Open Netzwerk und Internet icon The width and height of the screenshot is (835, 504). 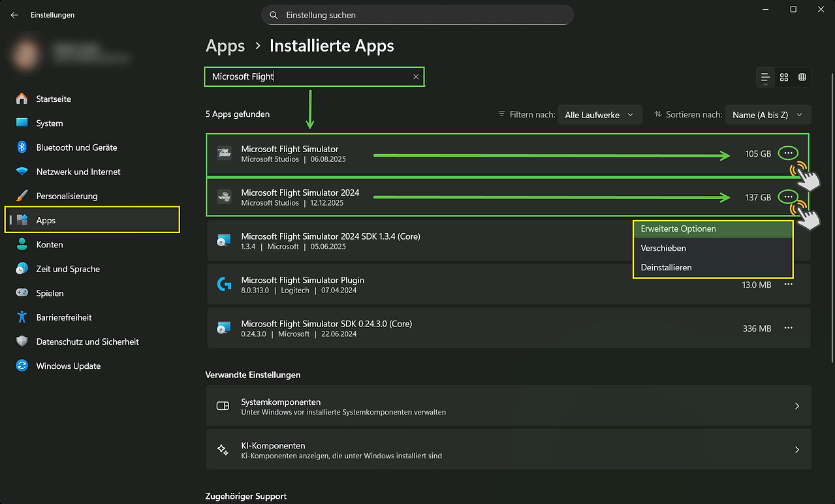tap(22, 172)
